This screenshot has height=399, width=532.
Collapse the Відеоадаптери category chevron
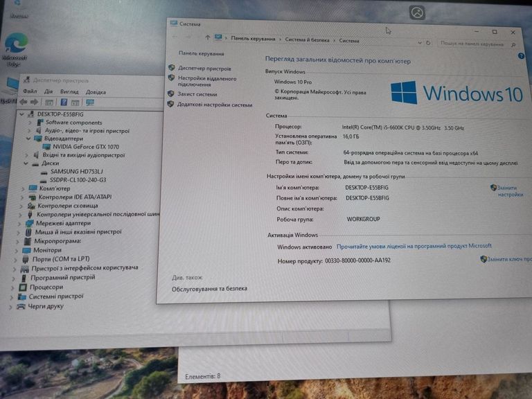pos(28,139)
